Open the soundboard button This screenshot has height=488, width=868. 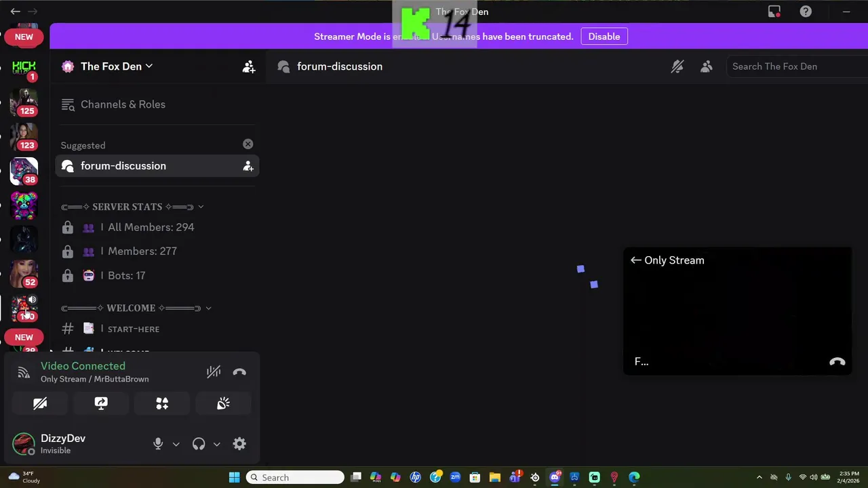click(223, 404)
